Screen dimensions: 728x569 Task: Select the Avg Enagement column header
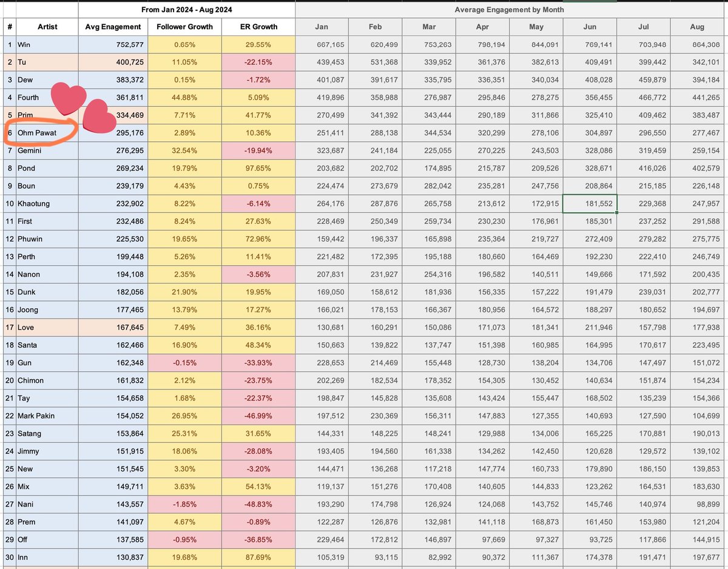coord(113,27)
